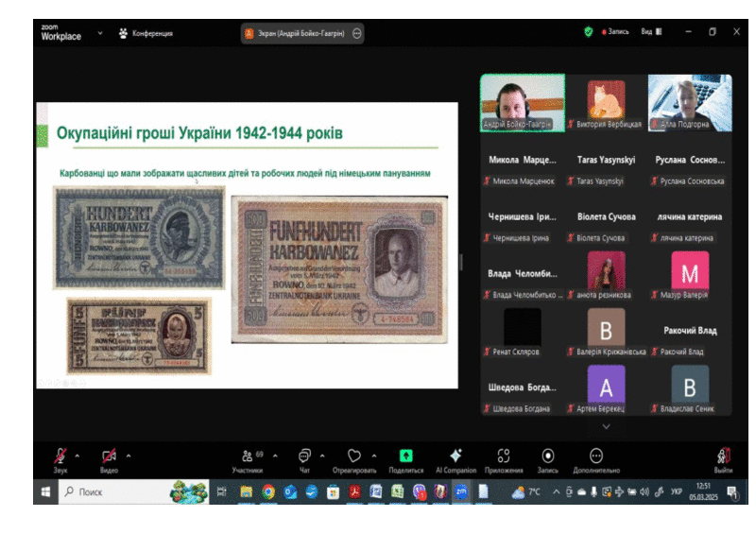Open Task View in taskbar
The width and height of the screenshot is (756, 534).
(x=222, y=491)
